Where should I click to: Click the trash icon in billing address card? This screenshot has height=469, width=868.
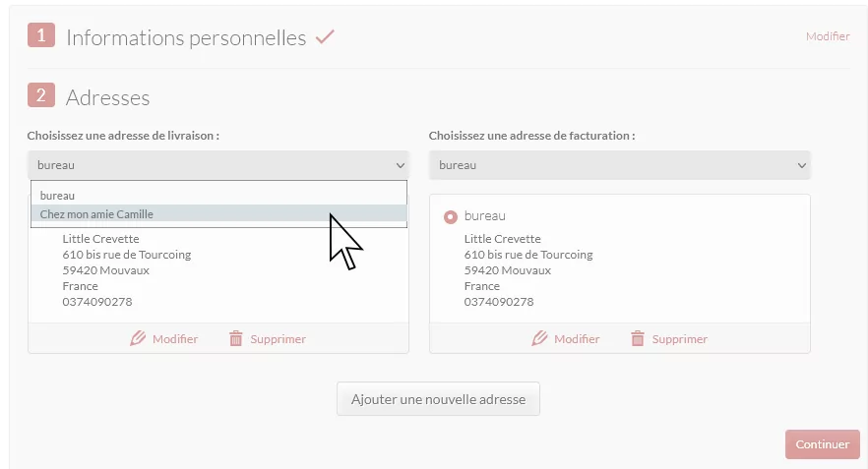pyautogui.click(x=638, y=338)
